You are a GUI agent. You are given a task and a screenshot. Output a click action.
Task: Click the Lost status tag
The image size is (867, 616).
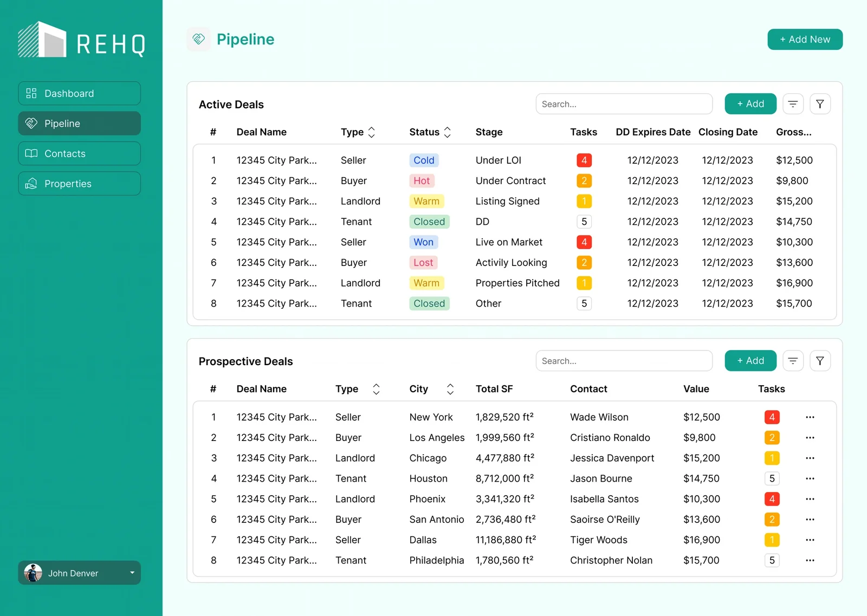[423, 263]
